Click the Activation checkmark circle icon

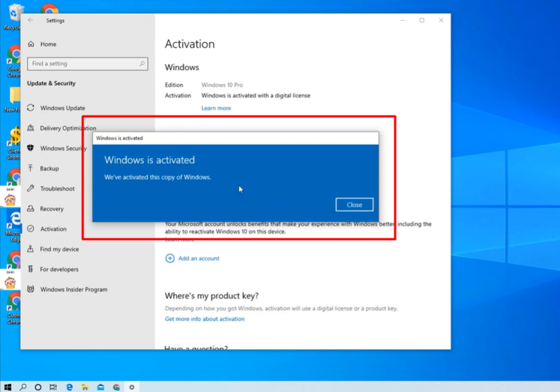tap(31, 229)
